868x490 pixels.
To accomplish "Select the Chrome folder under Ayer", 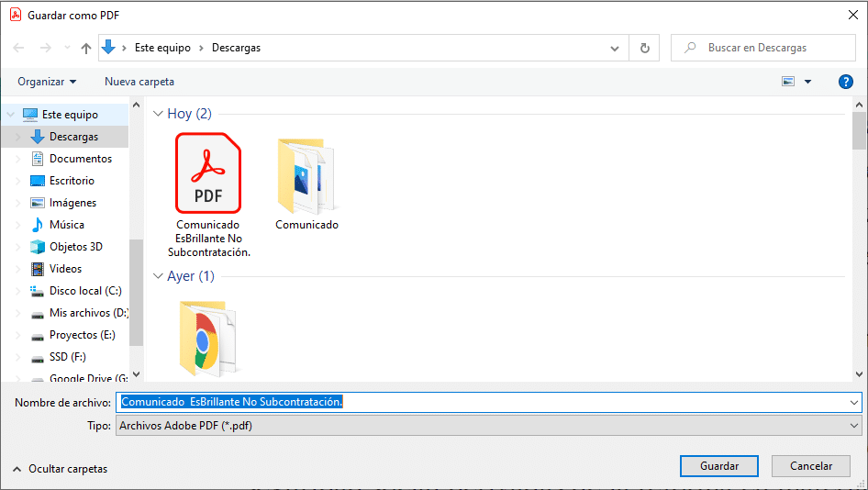I will click(208, 339).
